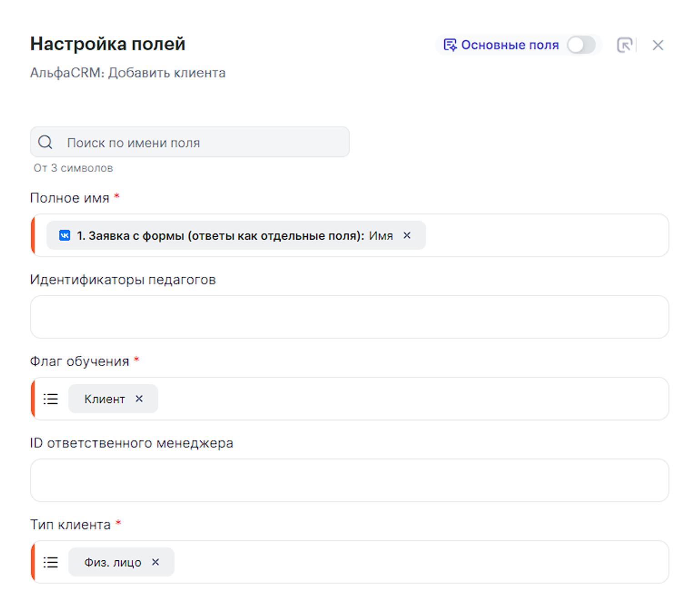Click the Физ. лицо chip label
The height and width of the screenshot is (597, 700).
112,562
